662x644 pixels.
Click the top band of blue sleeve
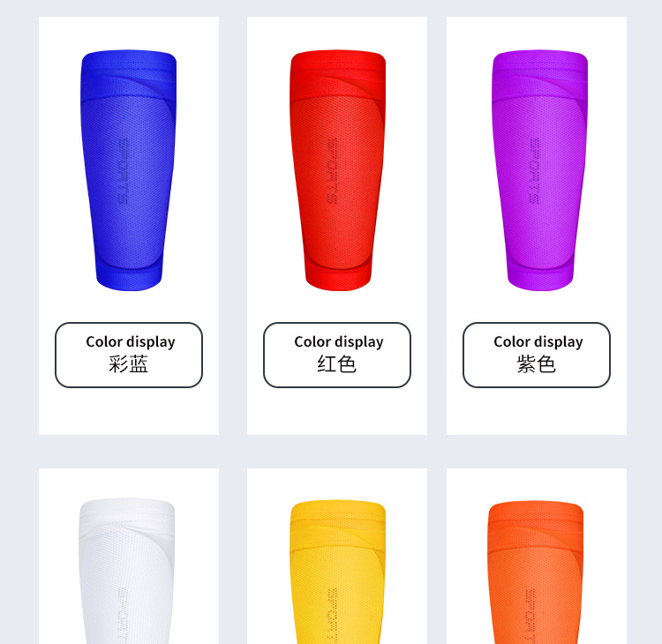(x=128, y=70)
